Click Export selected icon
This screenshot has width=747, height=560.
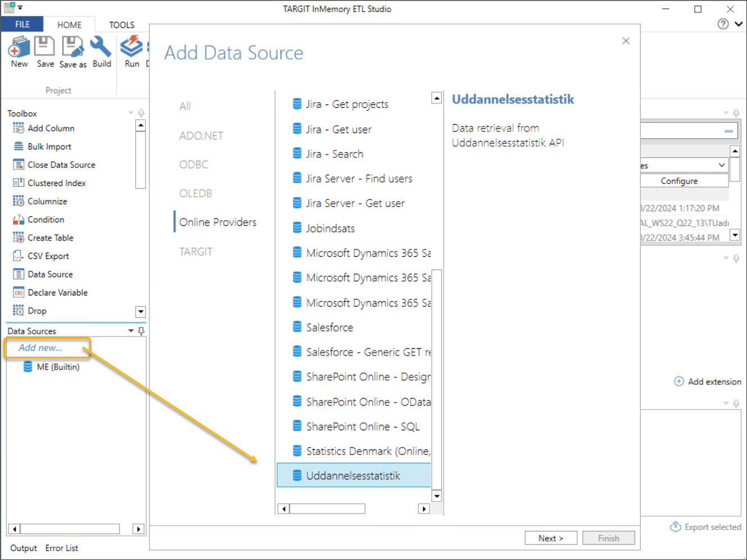[x=676, y=526]
